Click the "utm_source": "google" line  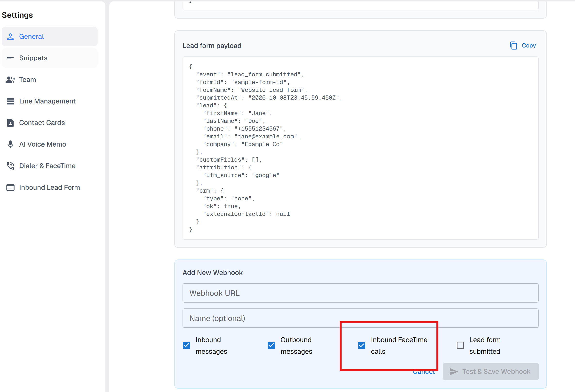click(241, 175)
